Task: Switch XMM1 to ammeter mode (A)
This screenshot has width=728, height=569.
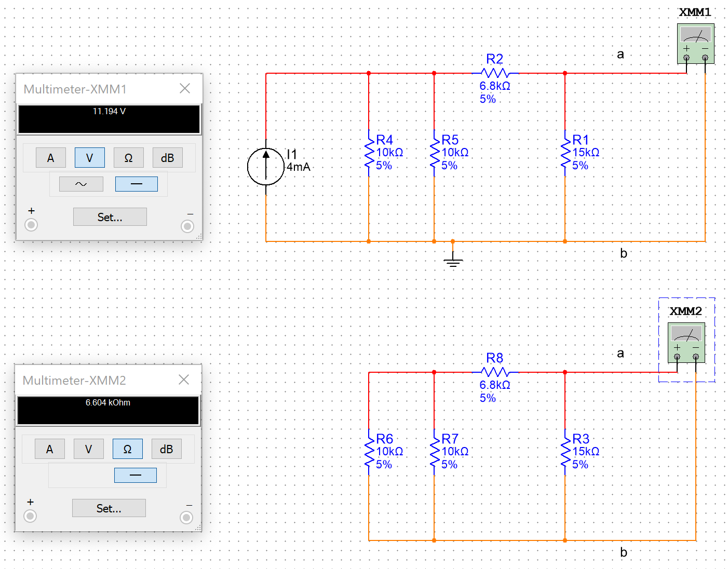Action: coord(51,158)
